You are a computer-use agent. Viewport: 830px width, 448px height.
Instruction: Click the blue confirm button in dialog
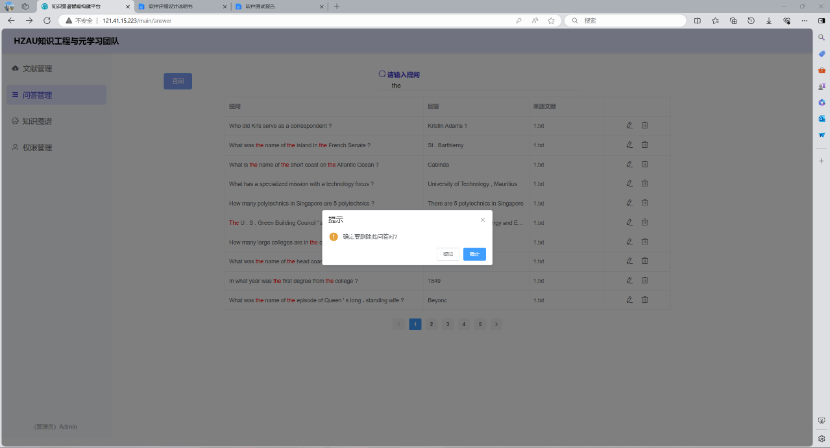pos(474,254)
